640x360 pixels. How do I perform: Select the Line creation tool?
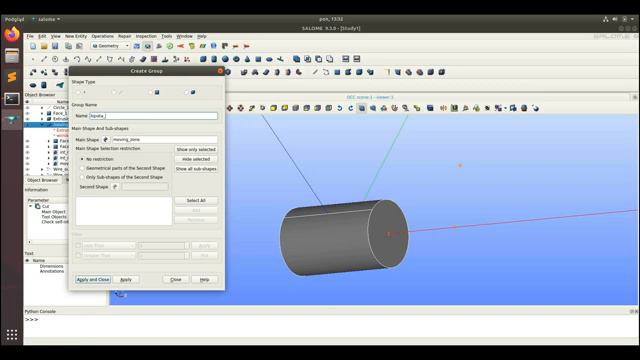[x=44, y=59]
